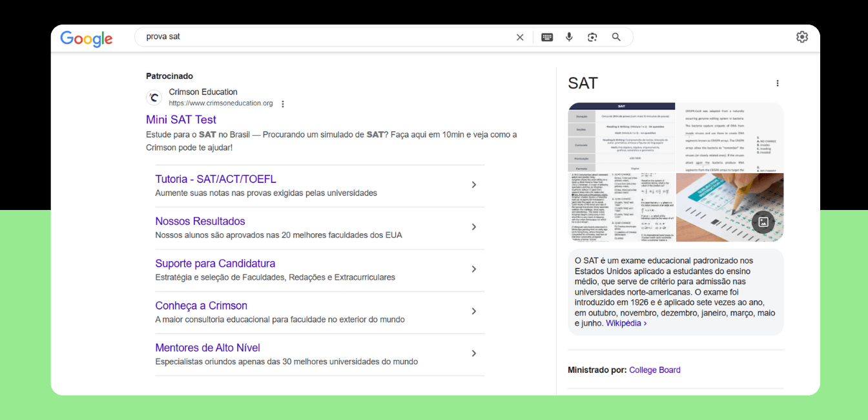Clear the search box with X icon

[520, 37]
